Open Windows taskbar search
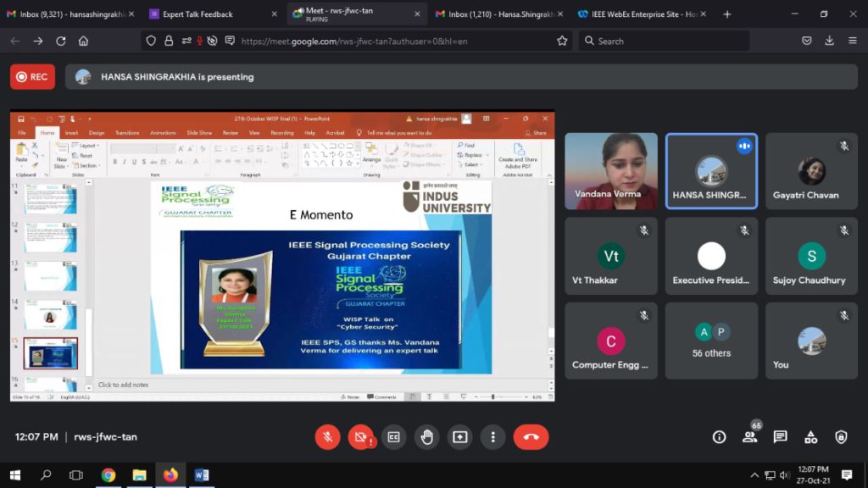 pyautogui.click(x=46, y=475)
